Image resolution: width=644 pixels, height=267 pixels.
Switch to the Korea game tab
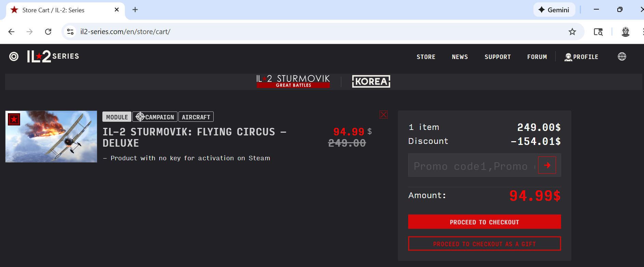[371, 81]
